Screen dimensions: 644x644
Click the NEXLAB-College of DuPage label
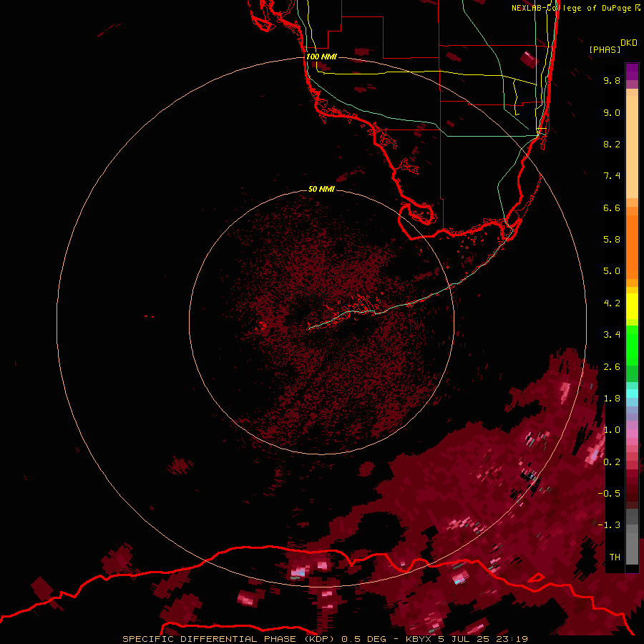pos(571,8)
